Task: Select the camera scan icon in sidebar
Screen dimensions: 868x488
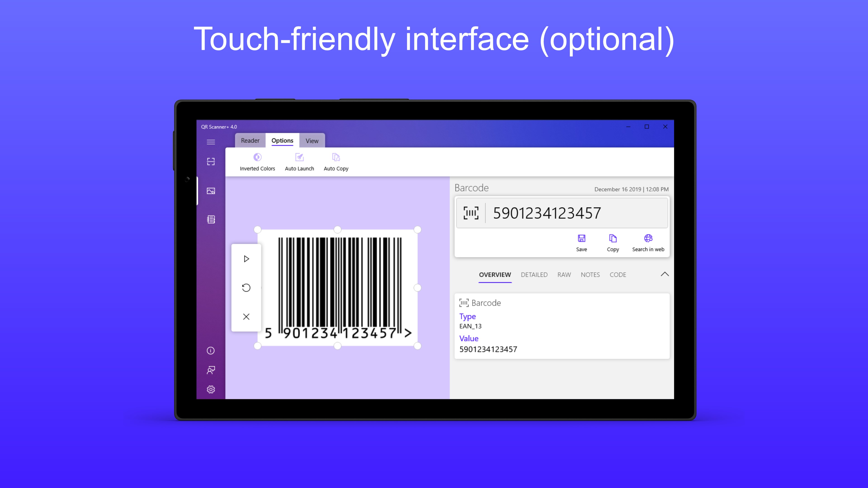Action: tap(211, 161)
